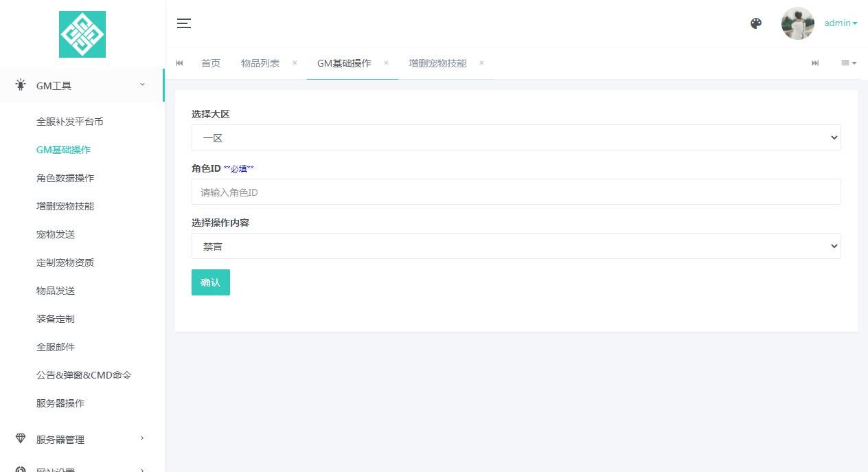Click the hamburger menu collapse icon
Image resolution: width=868 pixels, height=472 pixels.
tap(183, 23)
